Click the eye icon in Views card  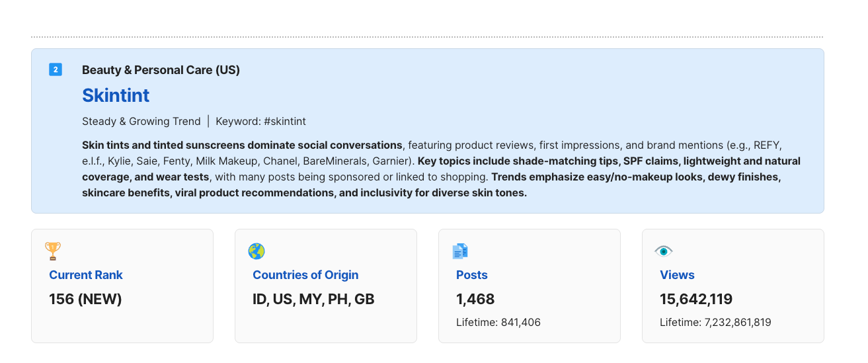click(664, 251)
